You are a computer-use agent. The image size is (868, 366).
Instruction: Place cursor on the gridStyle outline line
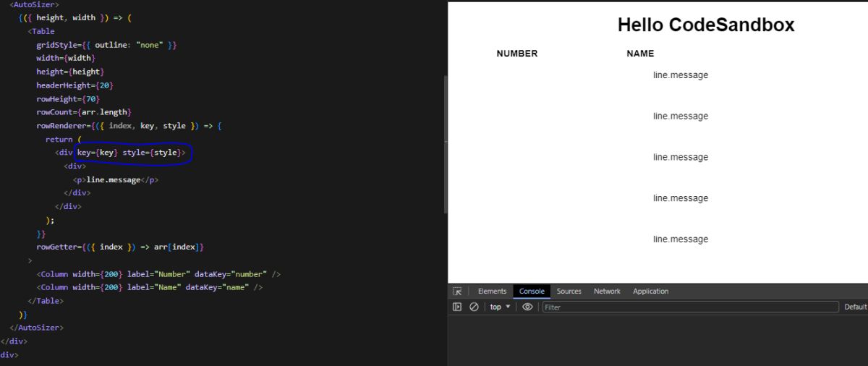coord(106,45)
